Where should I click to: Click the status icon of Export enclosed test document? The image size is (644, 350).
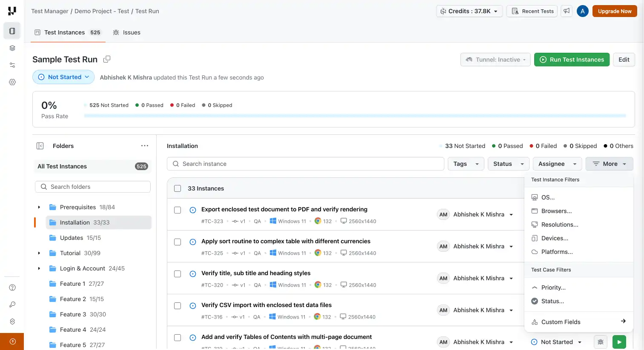(x=192, y=210)
